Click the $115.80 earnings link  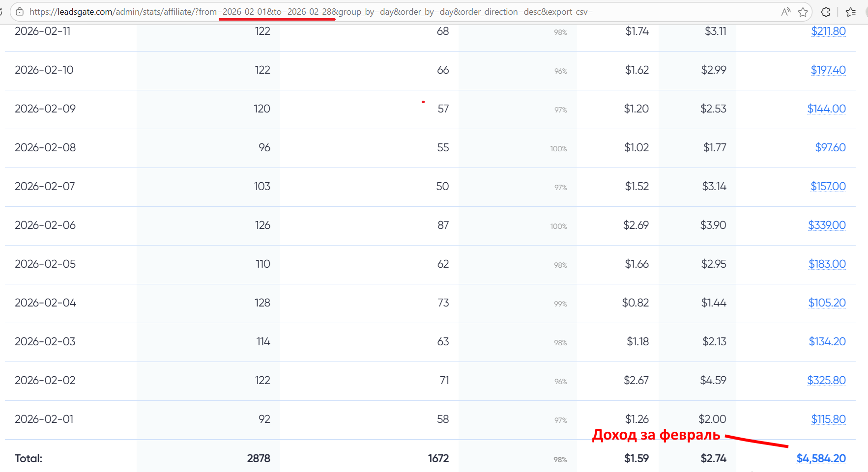pos(828,419)
